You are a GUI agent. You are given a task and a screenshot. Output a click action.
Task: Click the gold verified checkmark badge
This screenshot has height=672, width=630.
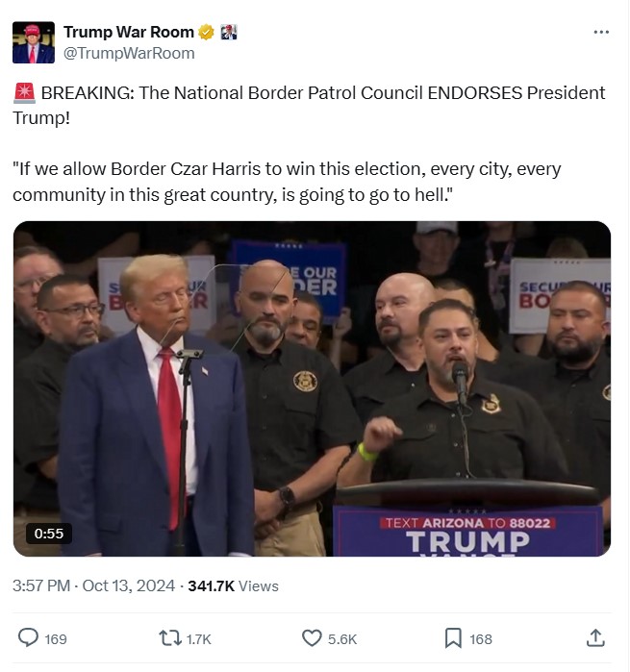tap(206, 32)
